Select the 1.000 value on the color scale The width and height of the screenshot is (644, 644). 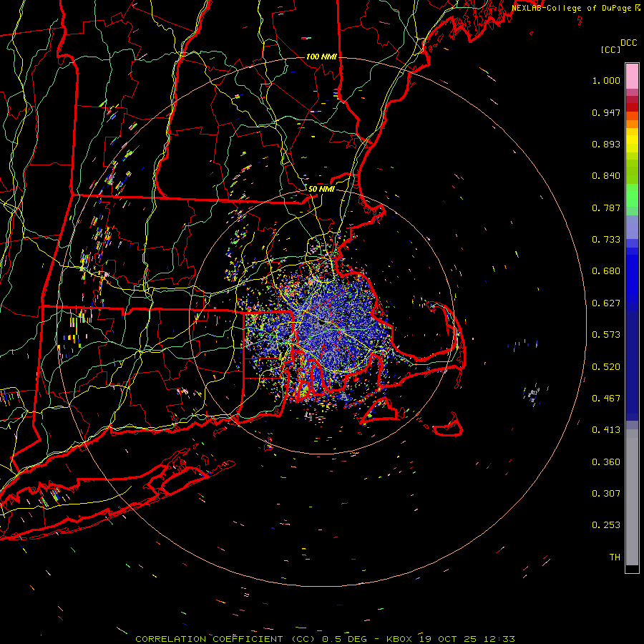pyautogui.click(x=606, y=80)
